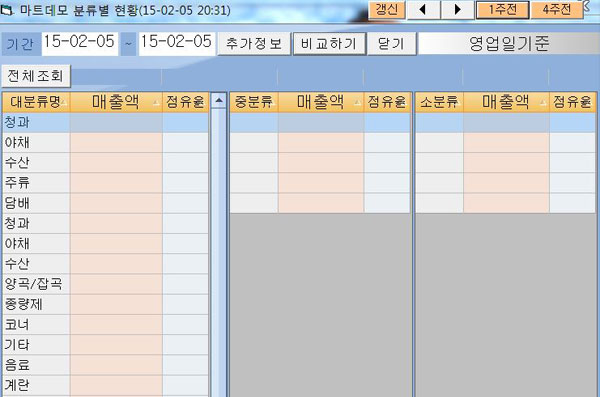
Task: Sort 대분류 table by 매출액 header
Action: coord(116,102)
